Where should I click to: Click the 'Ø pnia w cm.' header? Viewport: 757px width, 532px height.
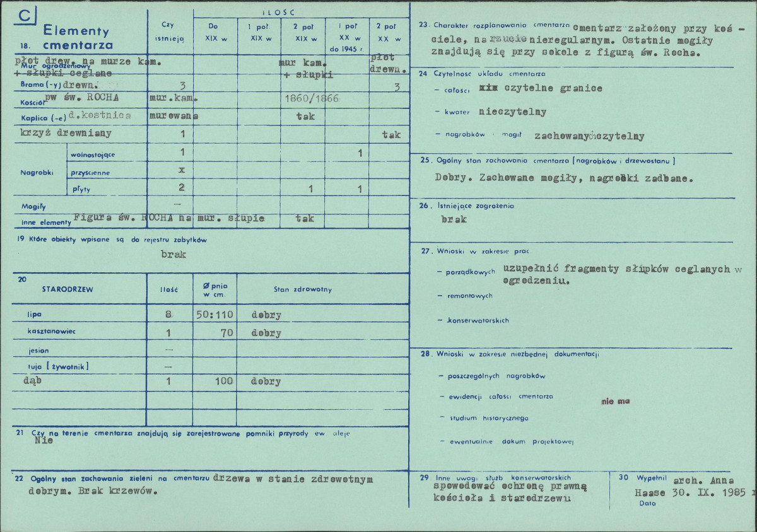tap(215, 290)
